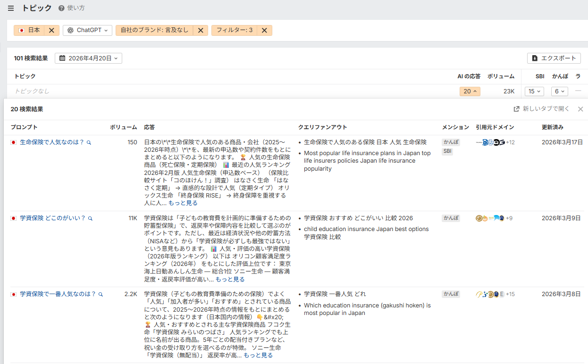Remove the 日本 country filter
This screenshot has width=588, height=364.
point(51,30)
